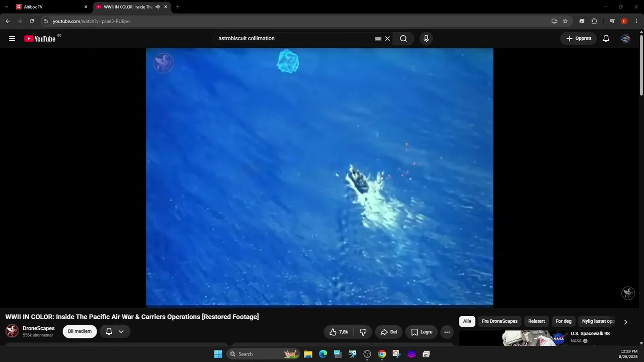Image resolution: width=644 pixels, height=362 pixels.
Task: Open more actions for the video
Action: coord(447,332)
